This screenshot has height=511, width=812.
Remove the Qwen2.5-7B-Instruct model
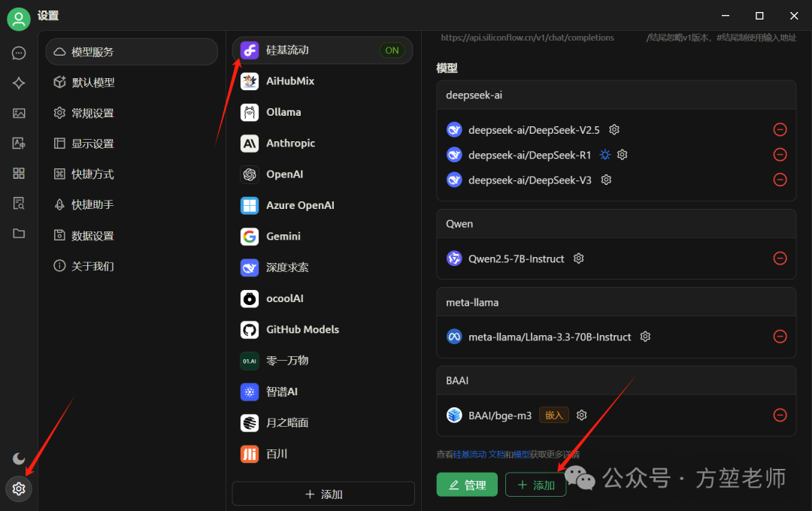(780, 259)
